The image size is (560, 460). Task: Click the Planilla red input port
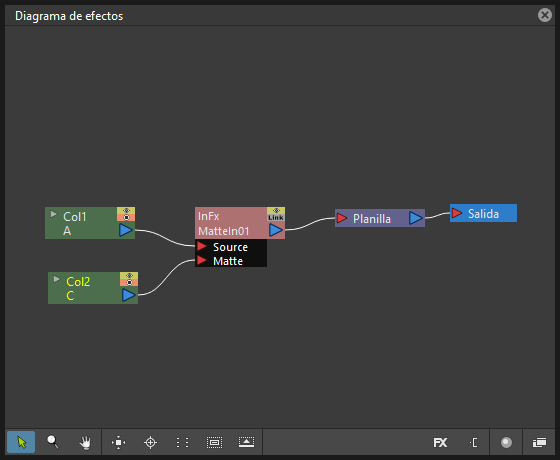click(x=342, y=218)
